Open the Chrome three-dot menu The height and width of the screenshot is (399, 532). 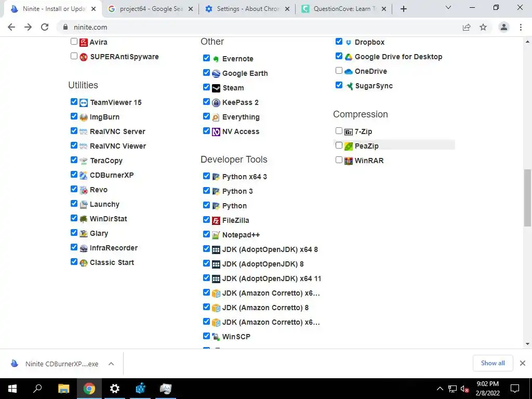[x=521, y=27]
